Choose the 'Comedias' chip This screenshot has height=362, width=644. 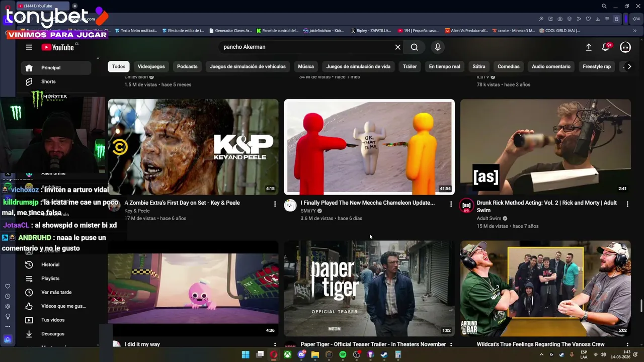tap(509, 66)
